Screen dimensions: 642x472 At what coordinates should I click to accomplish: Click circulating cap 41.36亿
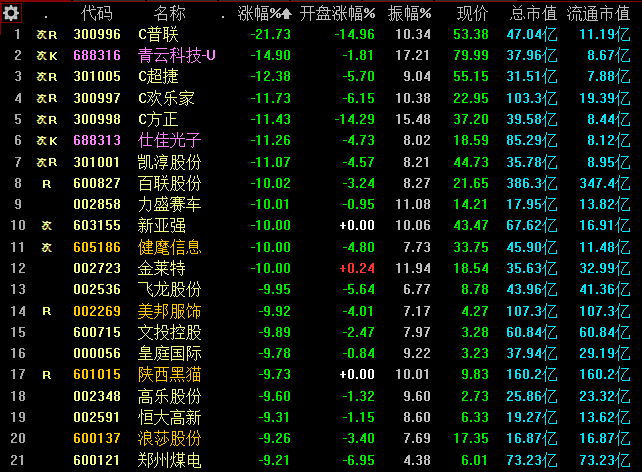(x=605, y=289)
